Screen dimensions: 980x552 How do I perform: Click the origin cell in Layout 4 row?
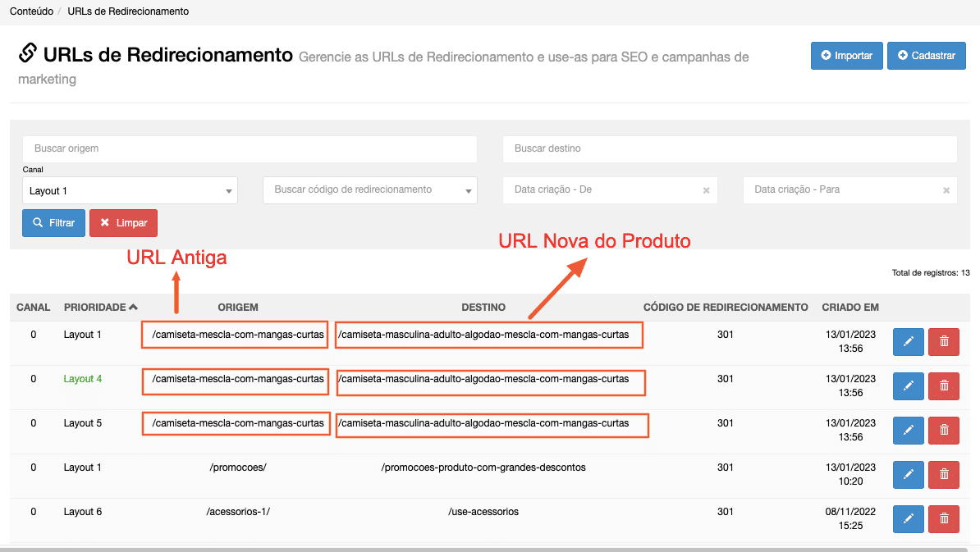238,379
